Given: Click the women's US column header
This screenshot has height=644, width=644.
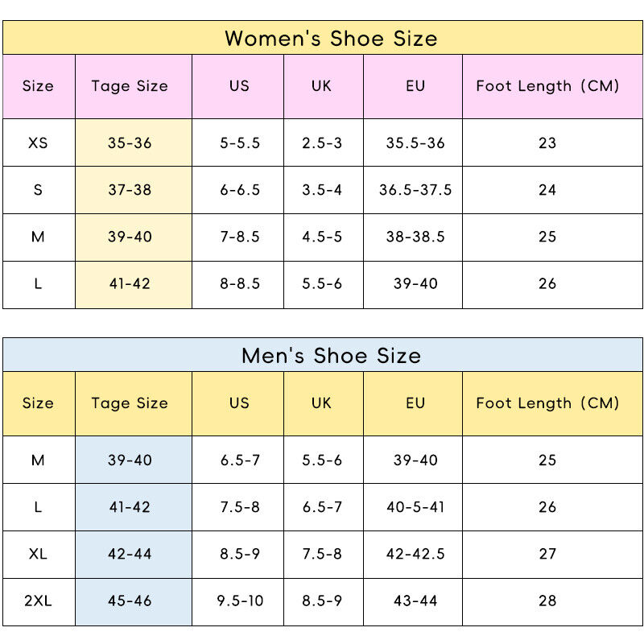Looking at the screenshot, I should pyautogui.click(x=237, y=87).
